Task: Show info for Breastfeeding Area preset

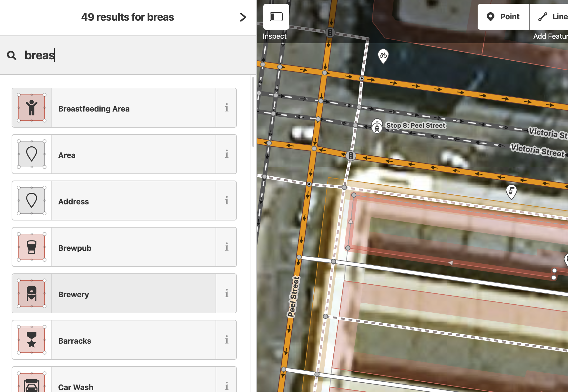Action: click(227, 108)
